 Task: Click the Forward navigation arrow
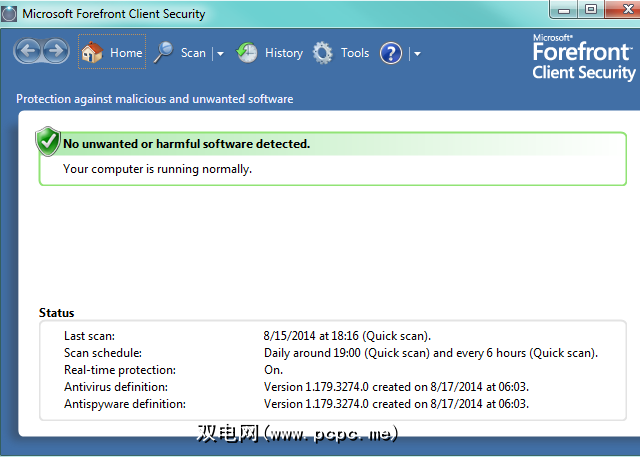pos(54,52)
